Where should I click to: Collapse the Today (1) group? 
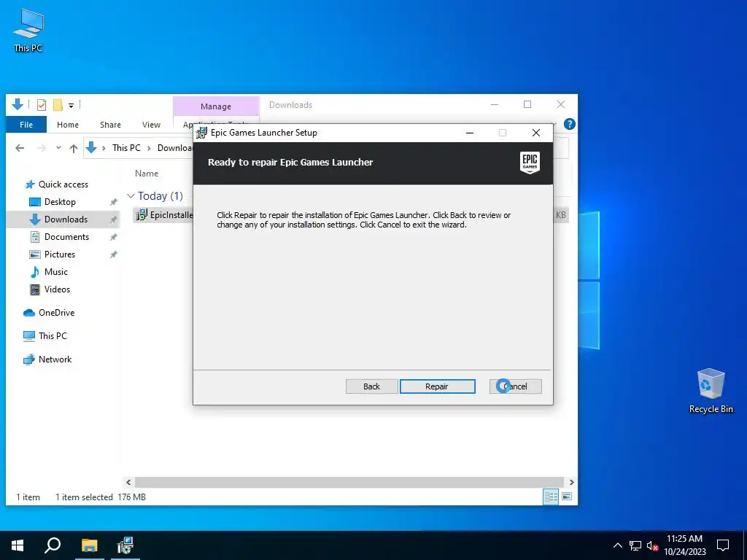131,196
